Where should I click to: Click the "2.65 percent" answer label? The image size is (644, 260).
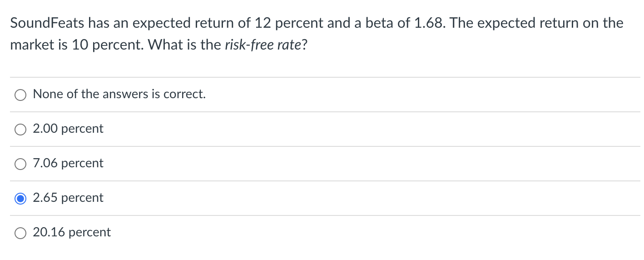(x=68, y=198)
